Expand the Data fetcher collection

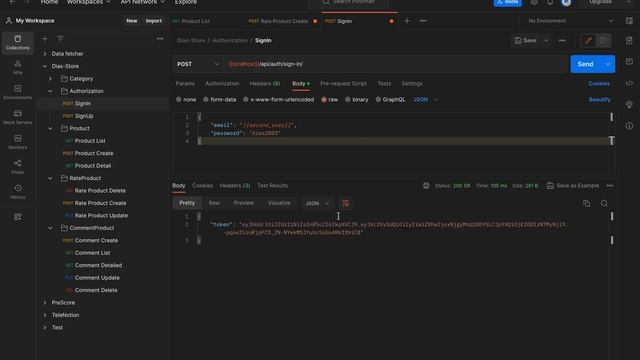coord(45,53)
